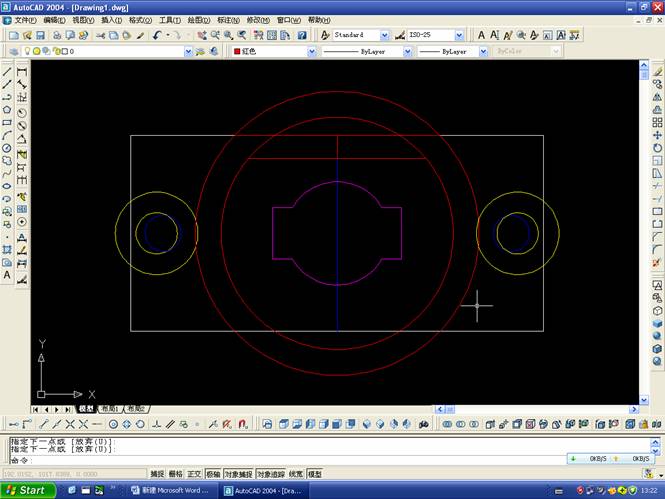This screenshot has width=665, height=499.
Task: Switch to the 布局1 layout tab
Action: (108, 409)
